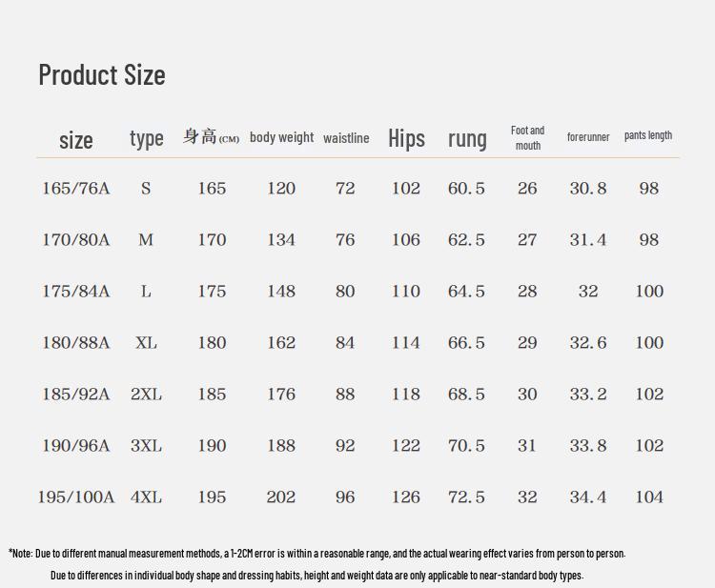Select hips value 126
Viewport: 715px width, 588px height.
click(406, 497)
